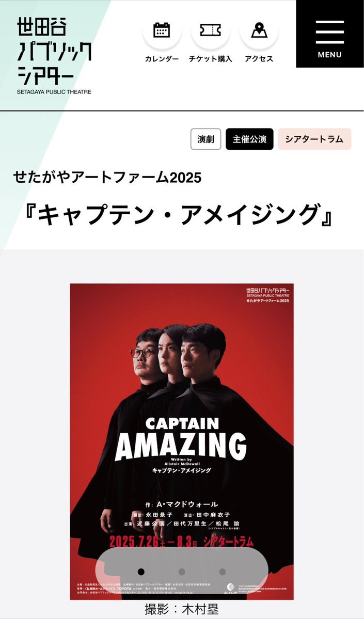Select the first carousel dot indicator

point(141,572)
